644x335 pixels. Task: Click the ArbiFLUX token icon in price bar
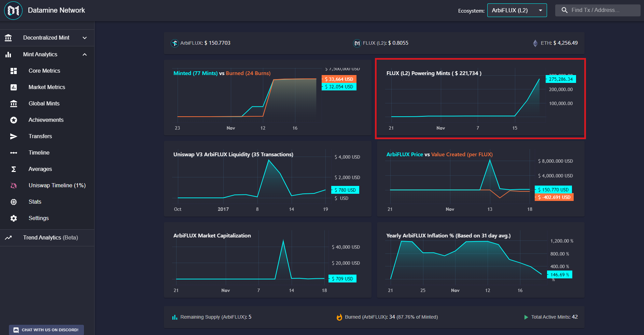174,43
